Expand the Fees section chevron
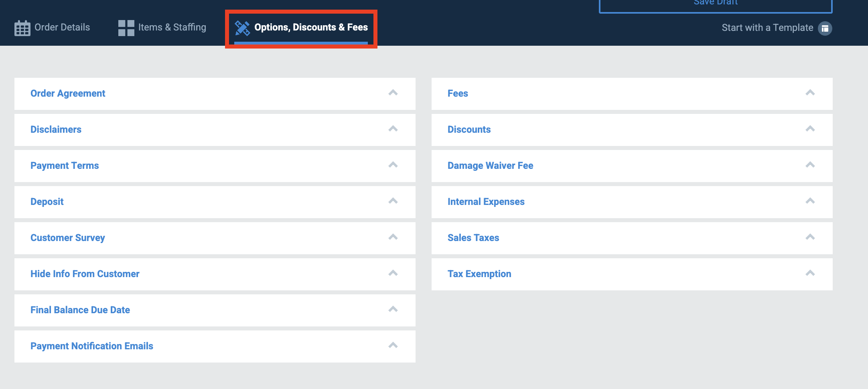868x389 pixels. [x=810, y=93]
